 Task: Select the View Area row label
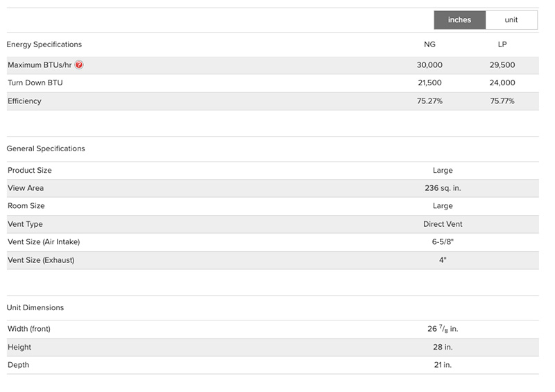[26, 188]
